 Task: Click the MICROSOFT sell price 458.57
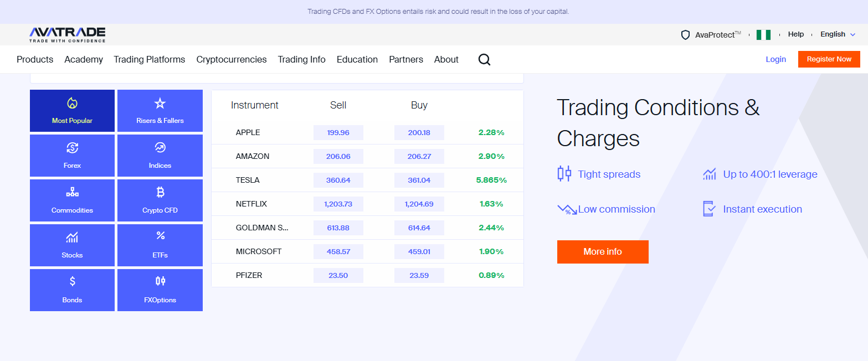tap(338, 251)
